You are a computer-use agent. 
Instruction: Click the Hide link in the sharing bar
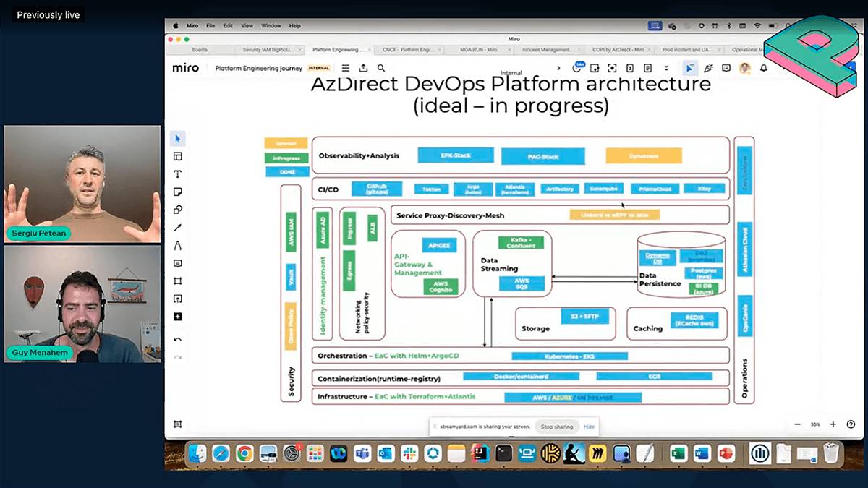pos(589,427)
